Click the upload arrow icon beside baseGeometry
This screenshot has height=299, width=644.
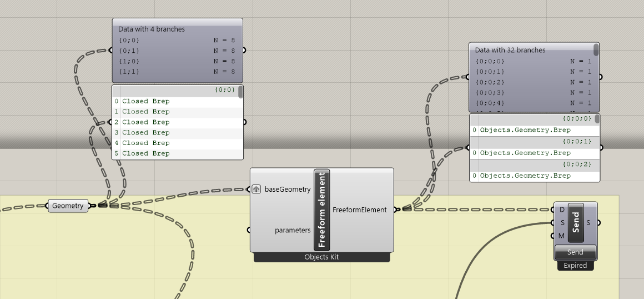[x=256, y=189]
